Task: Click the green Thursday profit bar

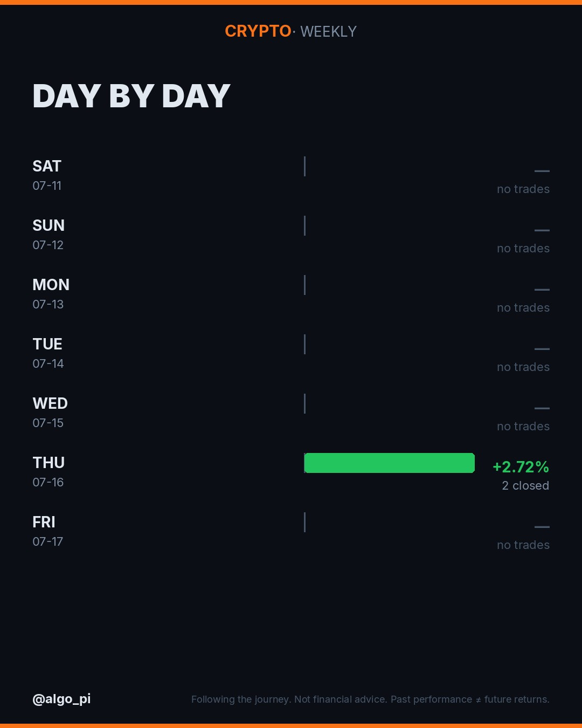Action: (390, 463)
